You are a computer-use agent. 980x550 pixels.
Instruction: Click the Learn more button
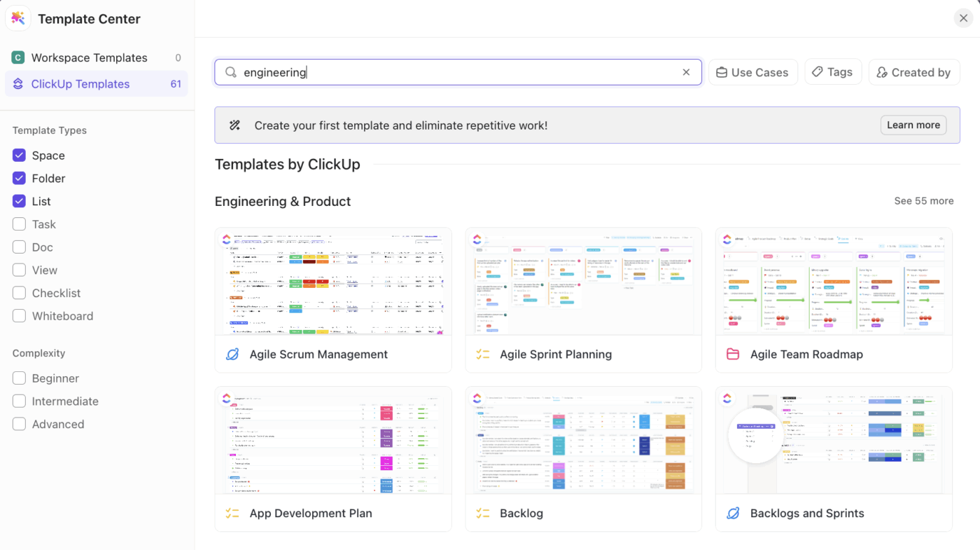[913, 125]
